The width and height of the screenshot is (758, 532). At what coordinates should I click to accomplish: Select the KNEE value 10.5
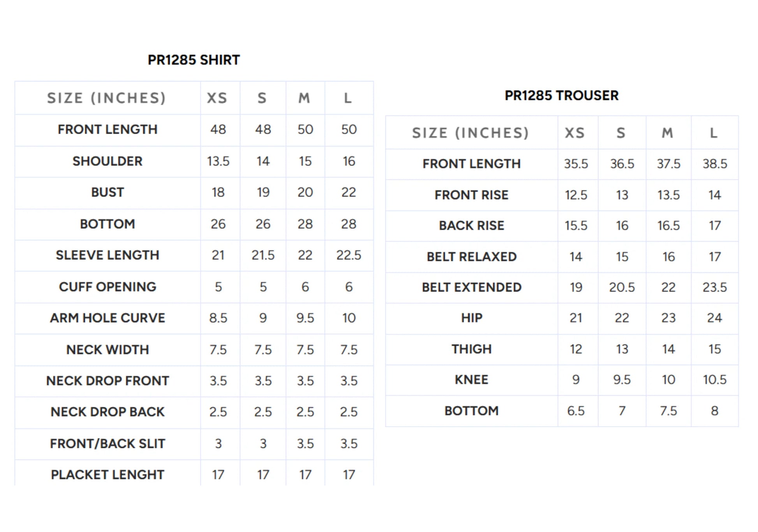pos(714,380)
